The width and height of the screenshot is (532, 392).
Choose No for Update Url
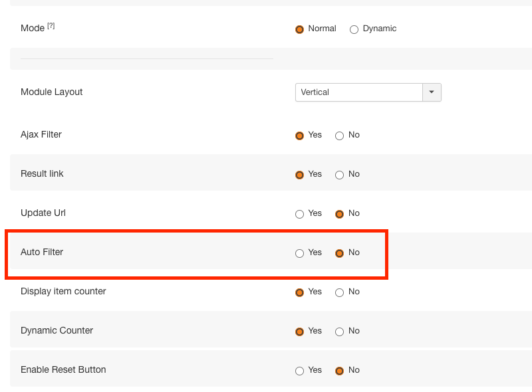point(339,214)
